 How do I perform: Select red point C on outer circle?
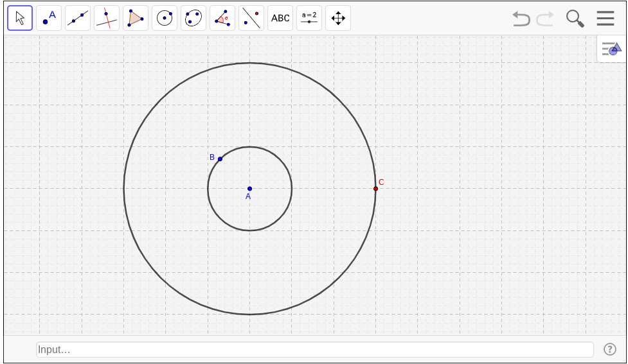(x=375, y=188)
